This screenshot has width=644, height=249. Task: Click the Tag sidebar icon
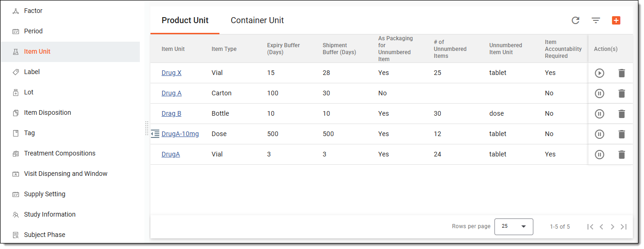point(16,133)
